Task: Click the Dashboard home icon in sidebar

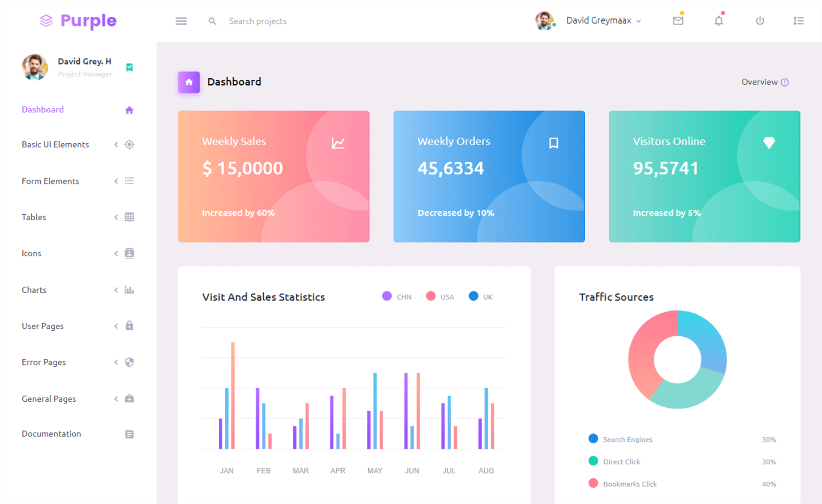Action: [x=128, y=109]
